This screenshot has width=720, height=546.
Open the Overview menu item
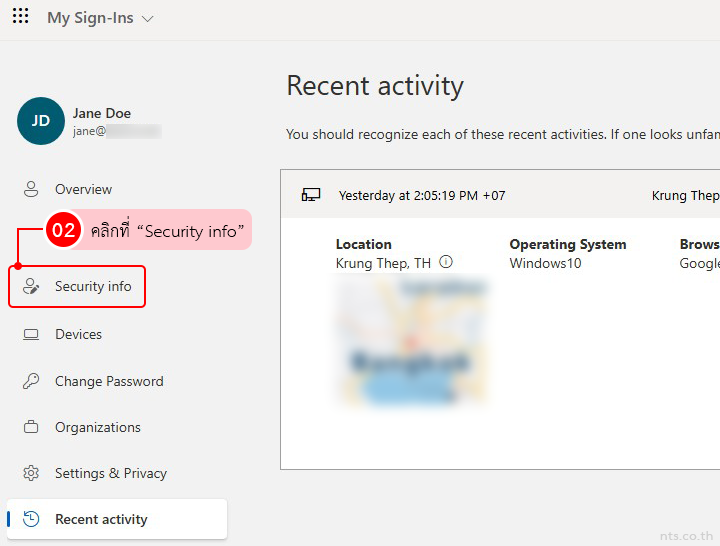[83, 189]
